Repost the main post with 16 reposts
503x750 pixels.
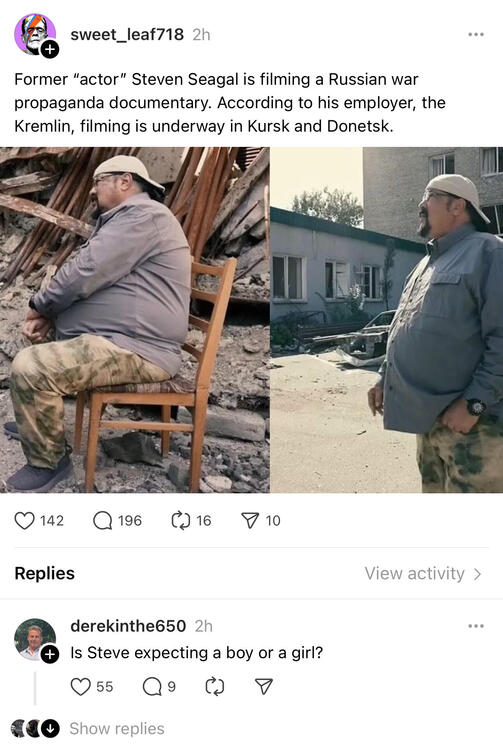[181, 520]
